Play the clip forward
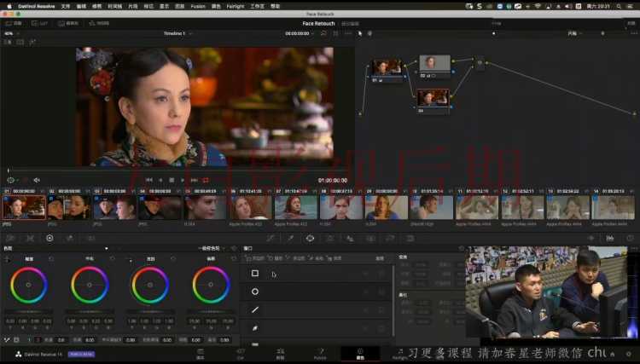This screenshot has height=364, width=640. (x=183, y=180)
